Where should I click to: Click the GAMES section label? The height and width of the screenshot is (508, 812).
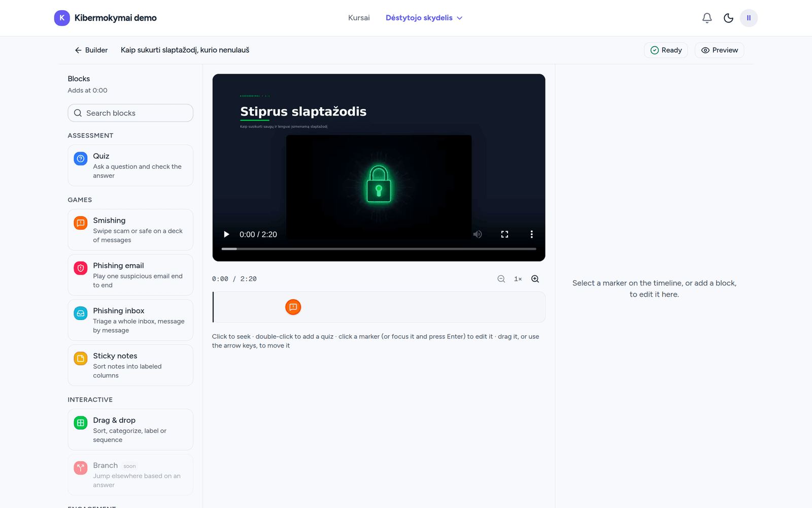(x=80, y=200)
